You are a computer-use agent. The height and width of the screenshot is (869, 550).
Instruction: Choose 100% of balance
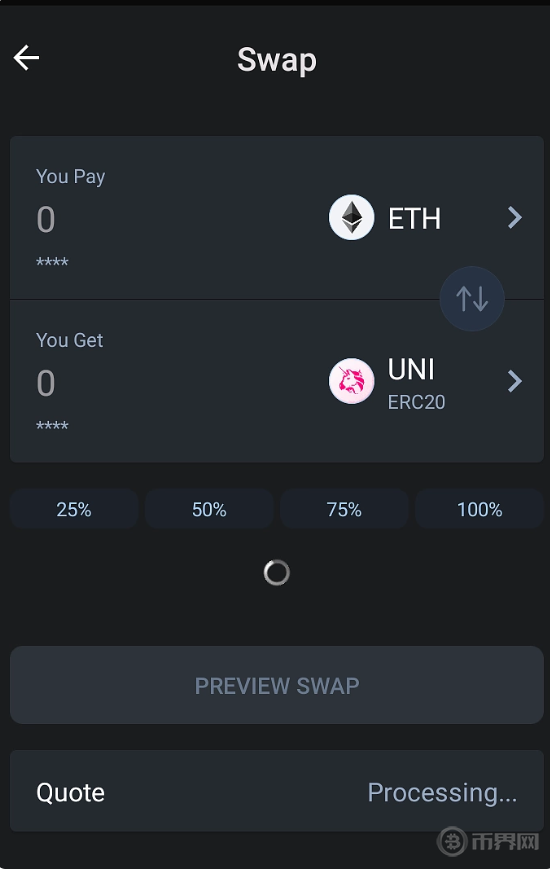(x=480, y=509)
